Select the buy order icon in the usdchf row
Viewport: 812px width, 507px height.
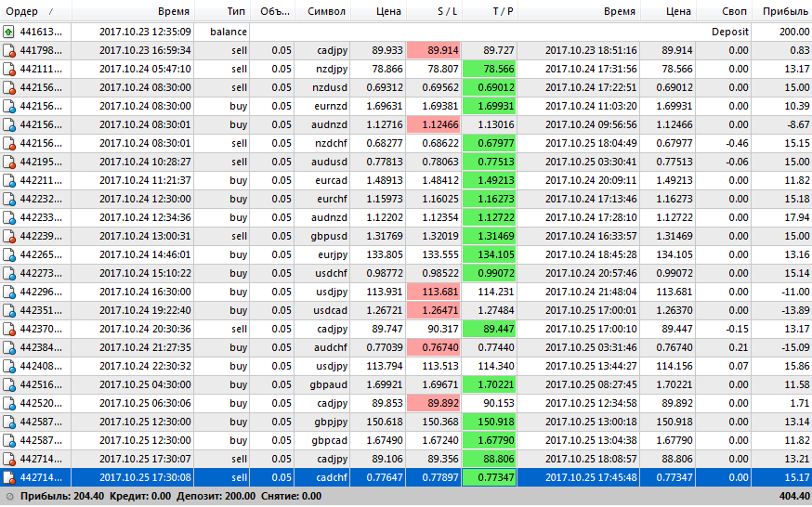8,274
